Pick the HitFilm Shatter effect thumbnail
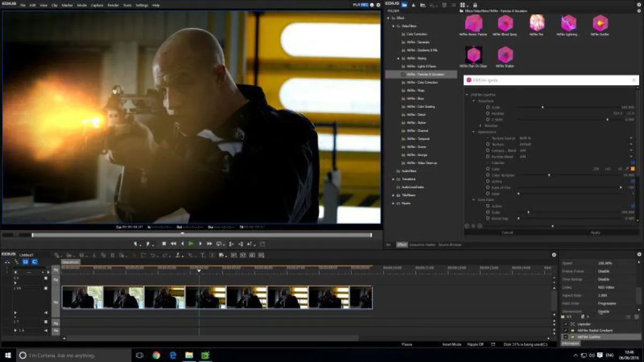 [505, 55]
